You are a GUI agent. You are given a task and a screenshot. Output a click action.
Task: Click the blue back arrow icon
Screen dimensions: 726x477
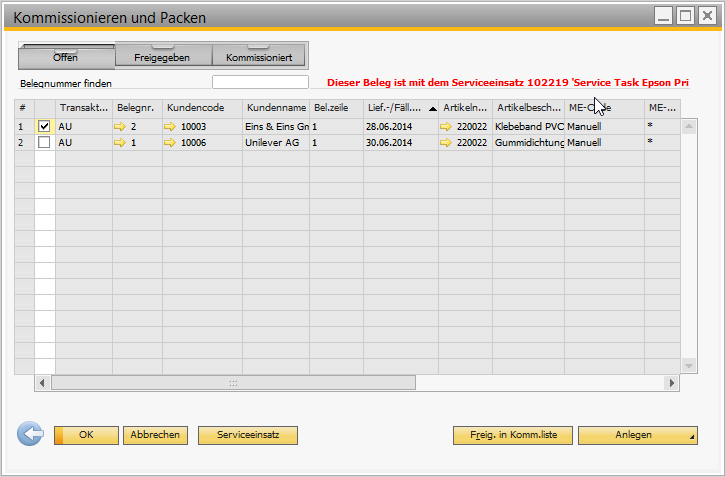pos(31,434)
